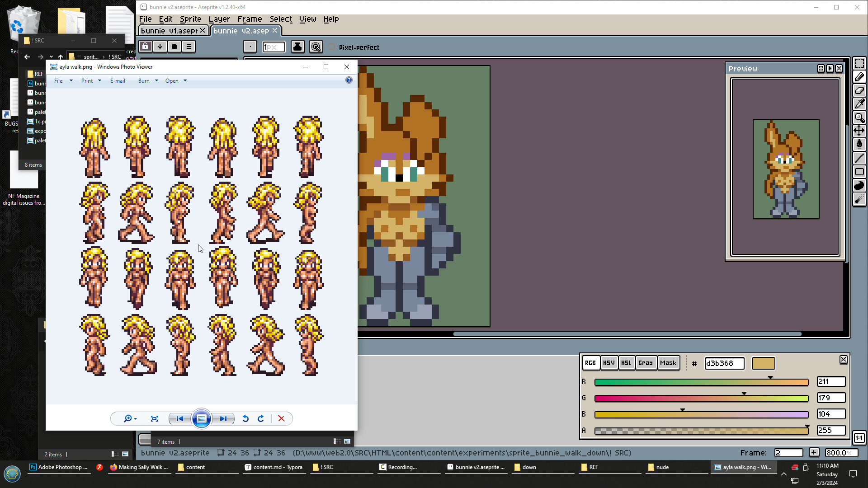
Task: Choose the Paint Bucket tool
Action: point(859,144)
